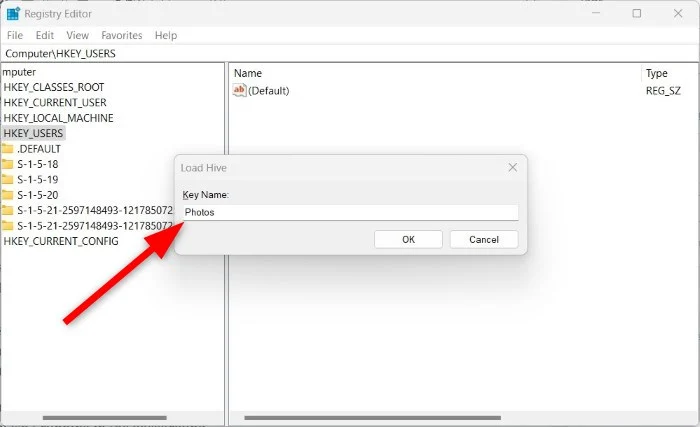This screenshot has width=700, height=427.
Task: Select HKEY_CURRENT_CONFIG in the tree
Action: (x=61, y=241)
